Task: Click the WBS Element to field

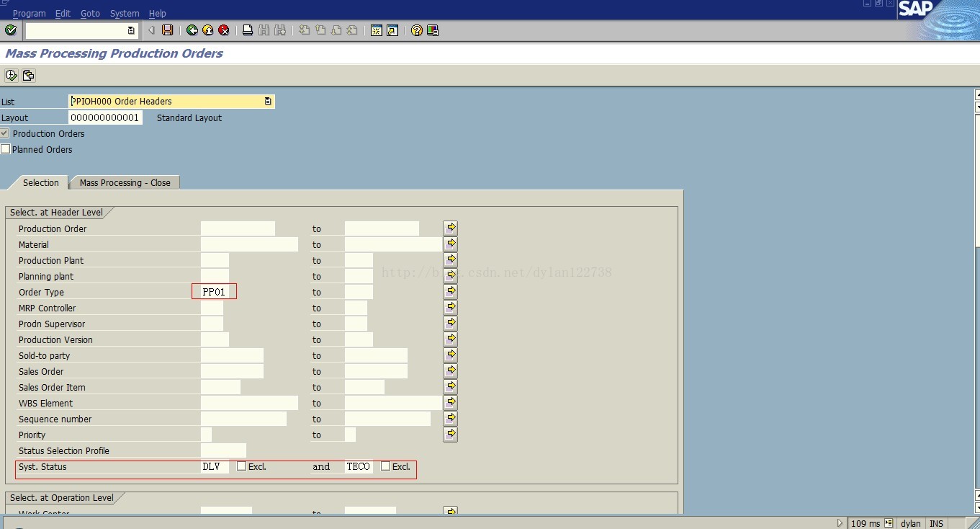Action: click(x=393, y=403)
